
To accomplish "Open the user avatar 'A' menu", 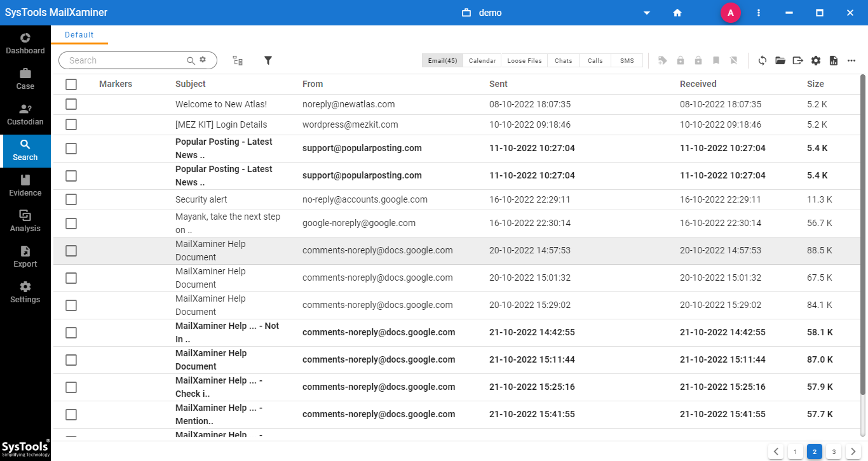I will [731, 13].
